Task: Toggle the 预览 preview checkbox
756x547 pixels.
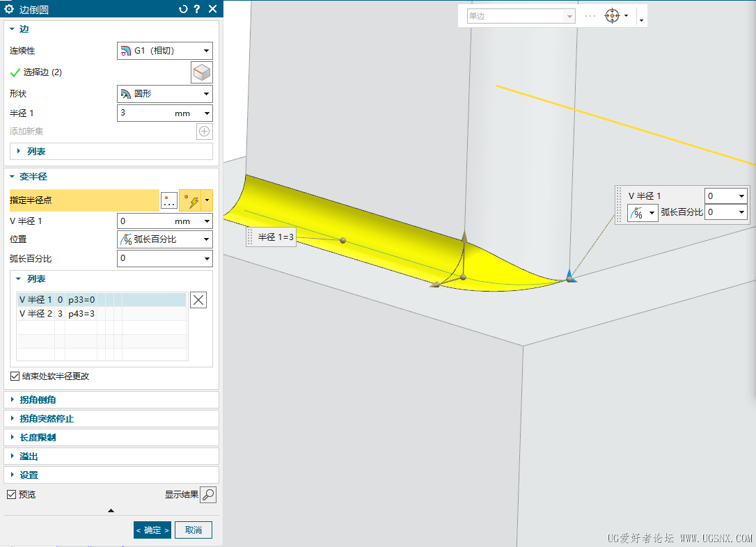Action: 12,495
